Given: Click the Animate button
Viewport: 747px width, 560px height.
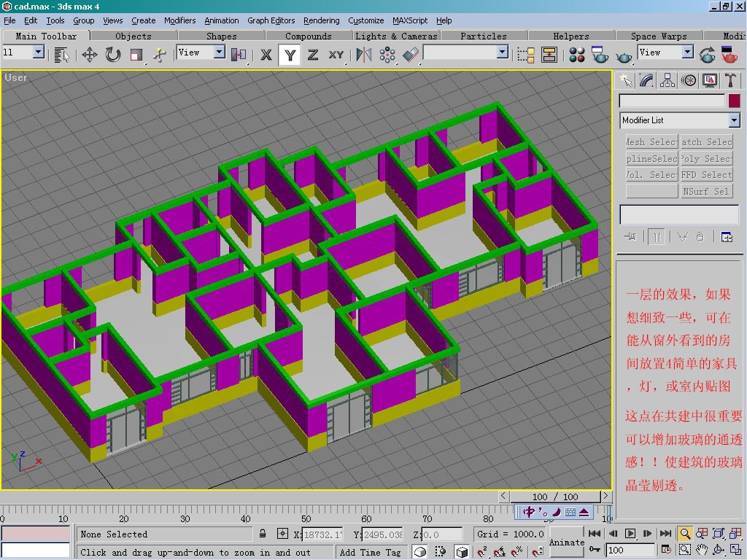Looking at the screenshot, I should tap(566, 542).
